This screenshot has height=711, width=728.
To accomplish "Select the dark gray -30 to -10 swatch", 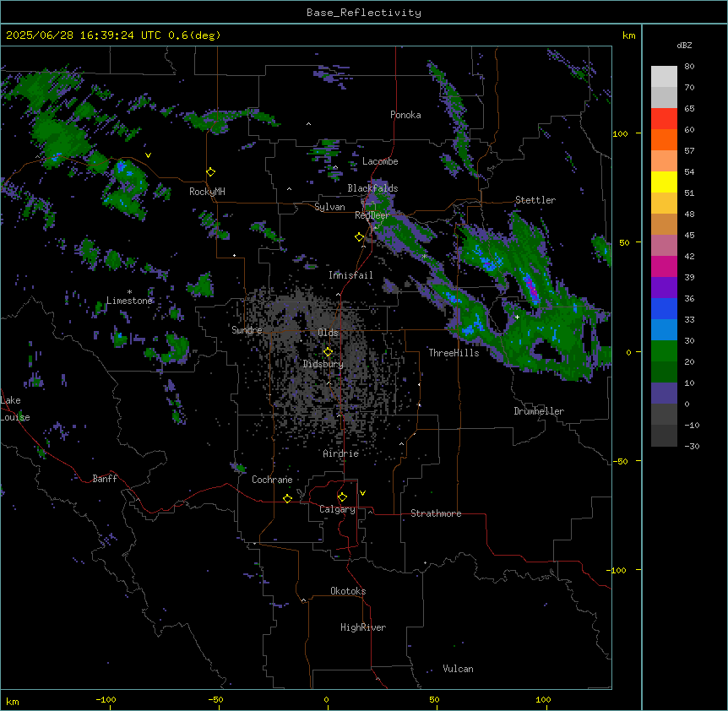I will (x=664, y=436).
